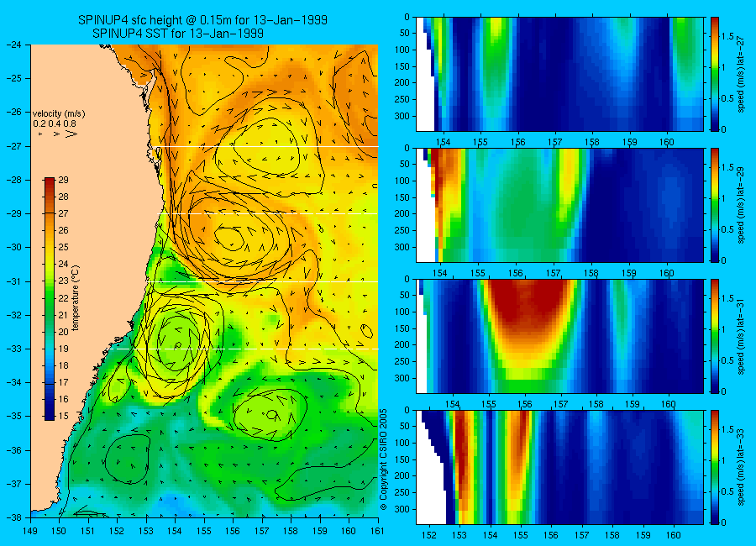The height and width of the screenshot is (546, 756).
Task: Click the 'speed (m/s) lat=-31' axis label
Action: (741, 336)
